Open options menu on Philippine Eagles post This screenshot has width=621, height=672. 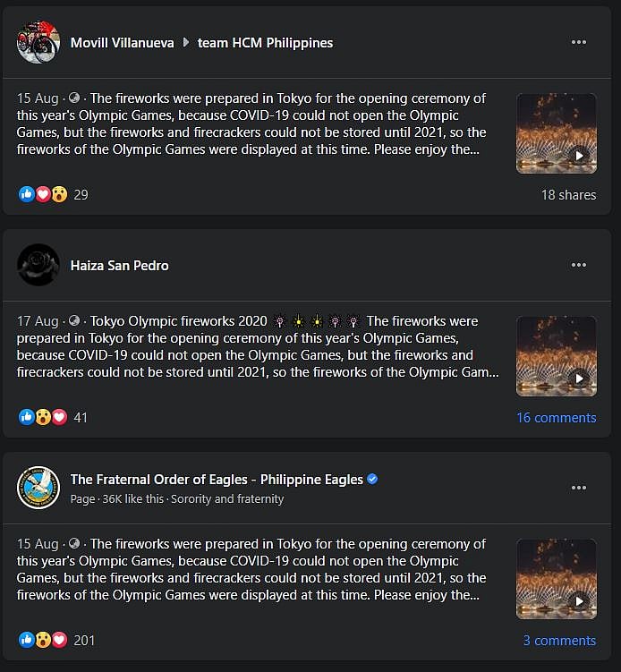tap(579, 488)
